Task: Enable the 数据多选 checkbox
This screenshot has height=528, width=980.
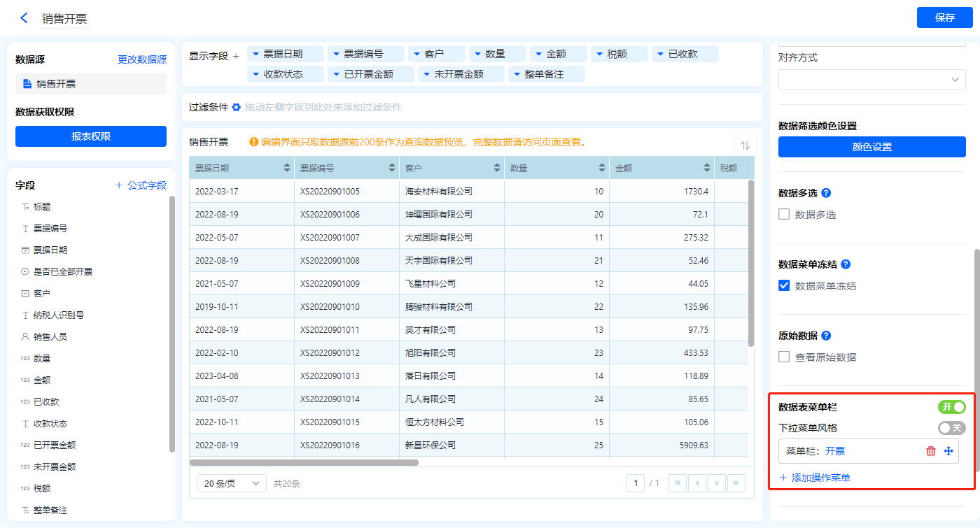Action: click(x=785, y=215)
